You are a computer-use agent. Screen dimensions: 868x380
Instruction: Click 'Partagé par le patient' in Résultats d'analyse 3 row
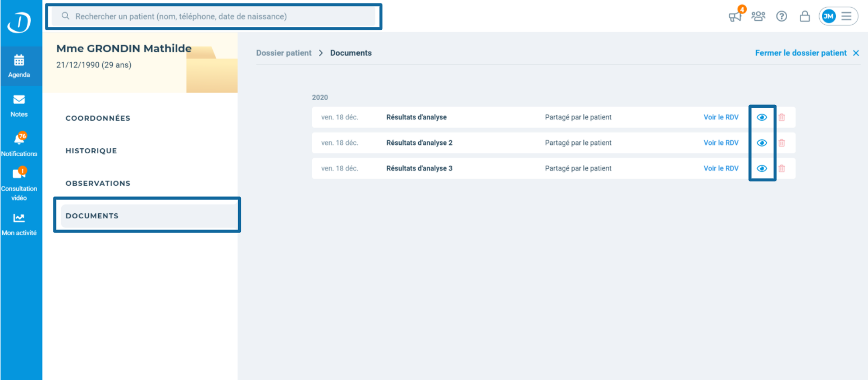point(578,168)
